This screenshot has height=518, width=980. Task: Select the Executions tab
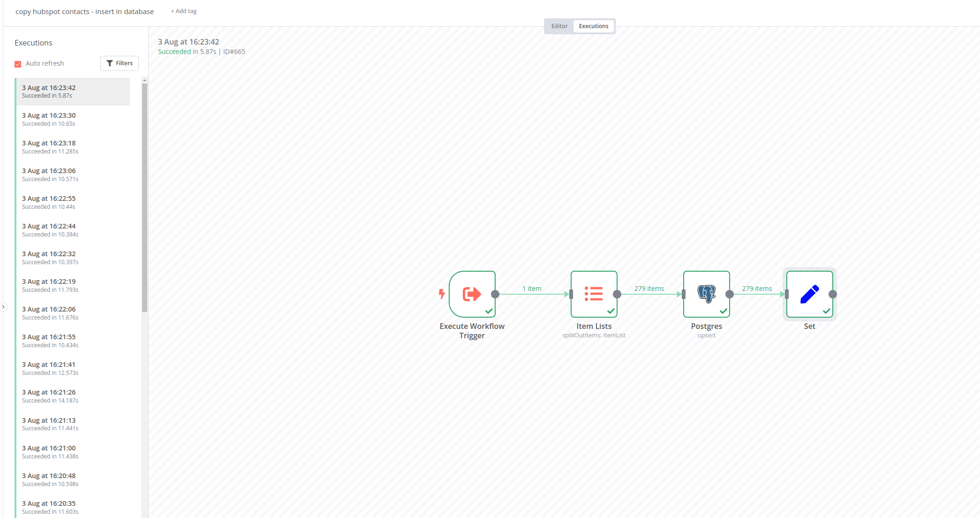pyautogui.click(x=594, y=26)
